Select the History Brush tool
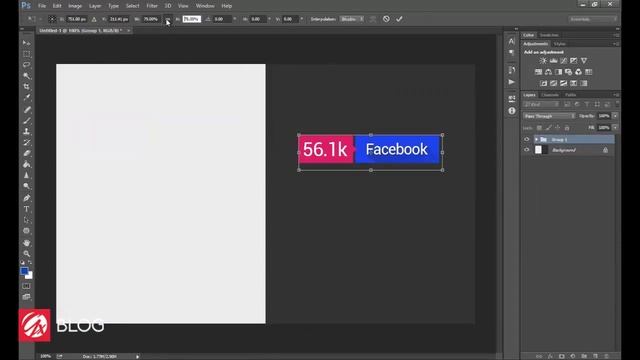 (x=27, y=142)
